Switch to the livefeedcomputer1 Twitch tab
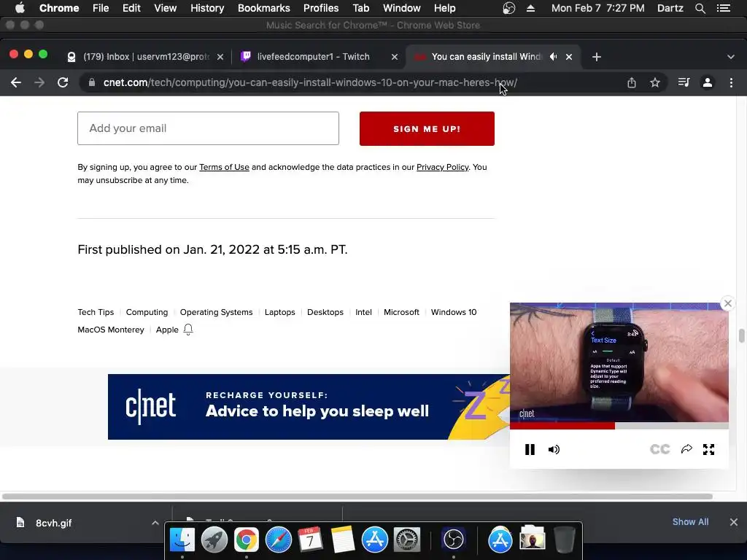Image resolution: width=747 pixels, height=560 pixels. [x=313, y=57]
